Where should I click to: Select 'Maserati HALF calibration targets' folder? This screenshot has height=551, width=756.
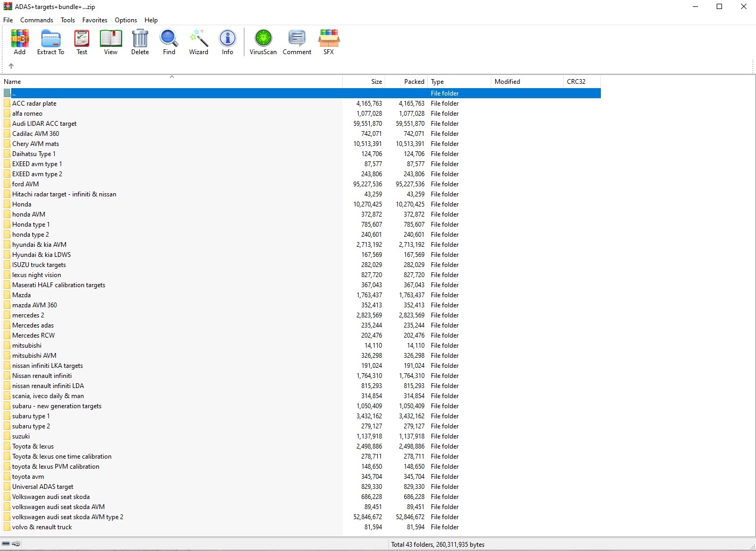coord(58,285)
